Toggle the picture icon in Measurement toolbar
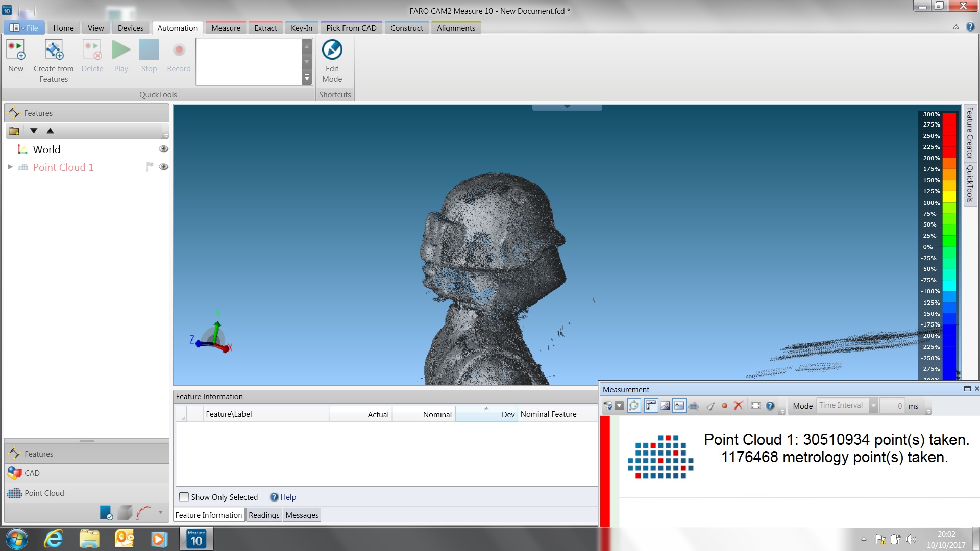Viewport: 980px width, 551px height. pos(665,406)
